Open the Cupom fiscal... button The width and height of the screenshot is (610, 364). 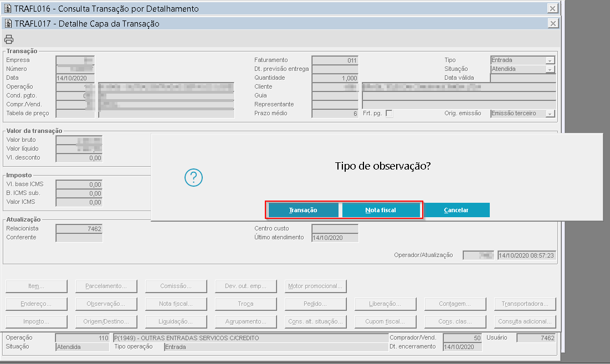[x=385, y=322]
